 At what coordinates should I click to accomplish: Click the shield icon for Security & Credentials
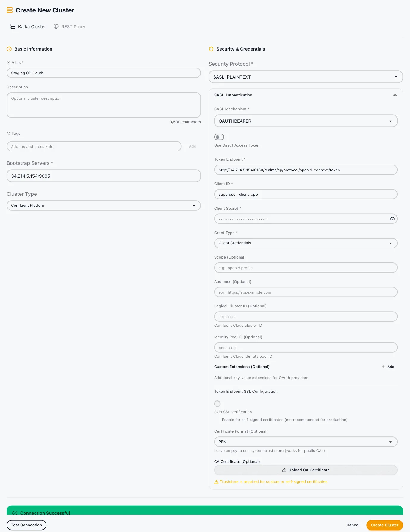coord(211,49)
